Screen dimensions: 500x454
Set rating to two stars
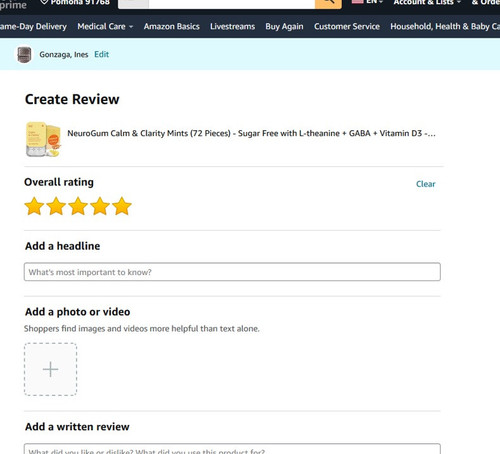[x=56, y=206]
